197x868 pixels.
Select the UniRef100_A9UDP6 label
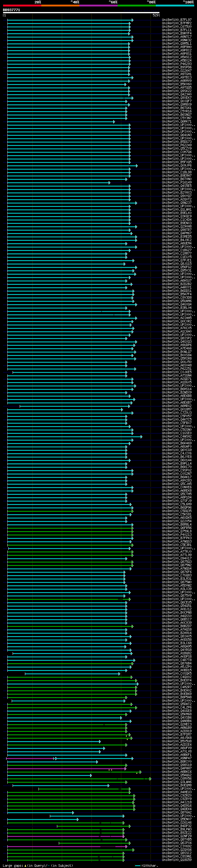pyautogui.click(x=177, y=345)
